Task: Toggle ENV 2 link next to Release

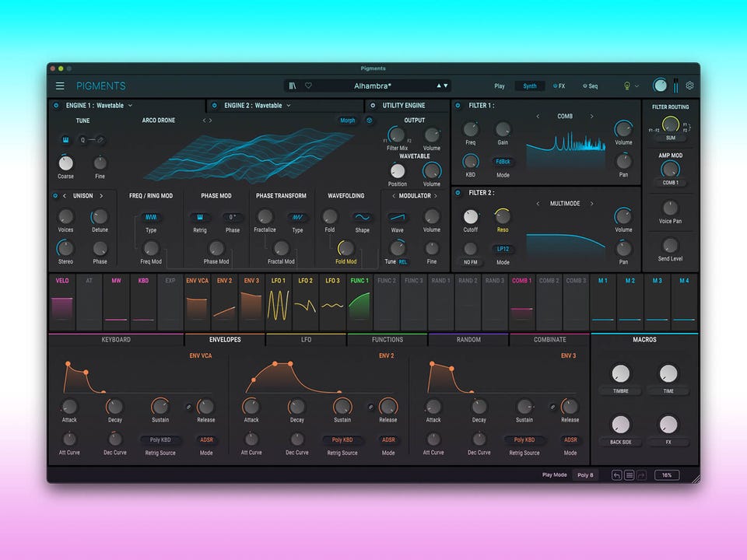Action: (370, 407)
